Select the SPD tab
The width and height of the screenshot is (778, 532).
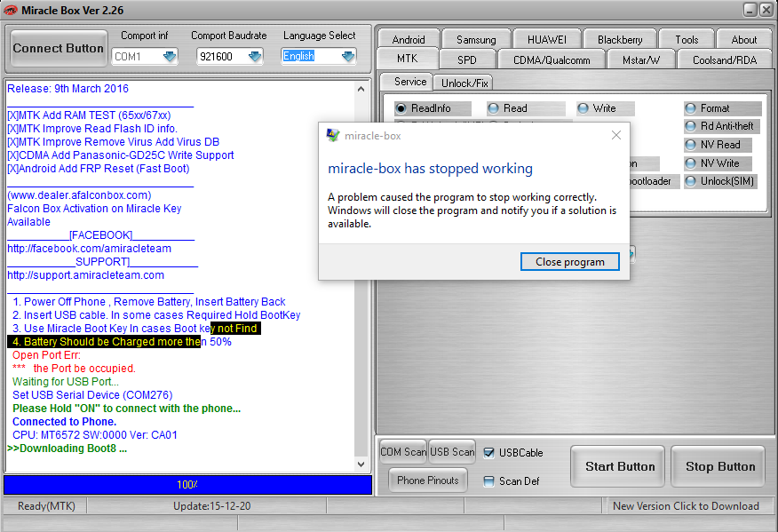pos(467,60)
